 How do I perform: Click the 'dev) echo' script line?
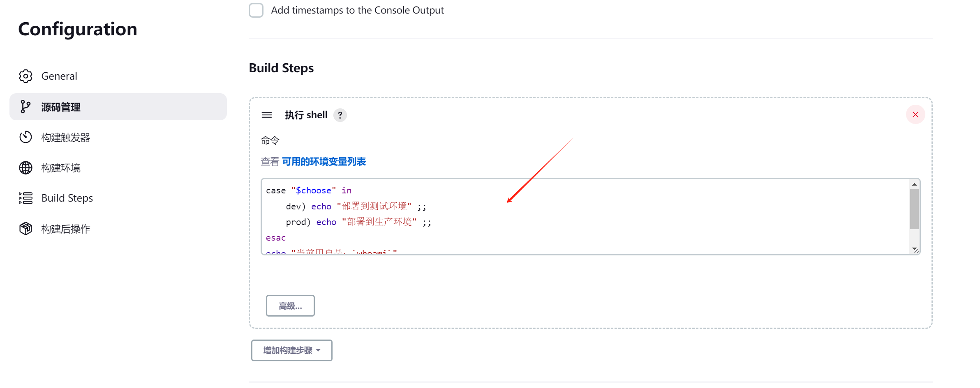click(x=356, y=206)
